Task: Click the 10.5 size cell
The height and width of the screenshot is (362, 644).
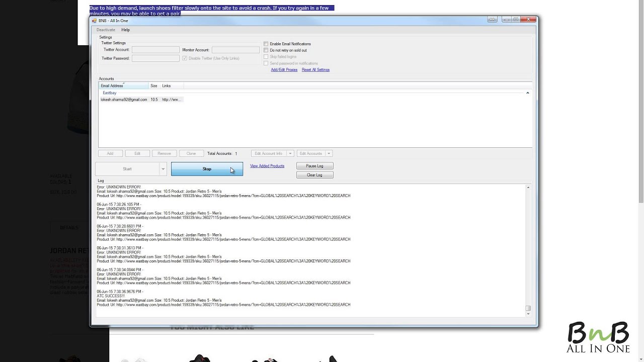Action: pyautogui.click(x=154, y=100)
